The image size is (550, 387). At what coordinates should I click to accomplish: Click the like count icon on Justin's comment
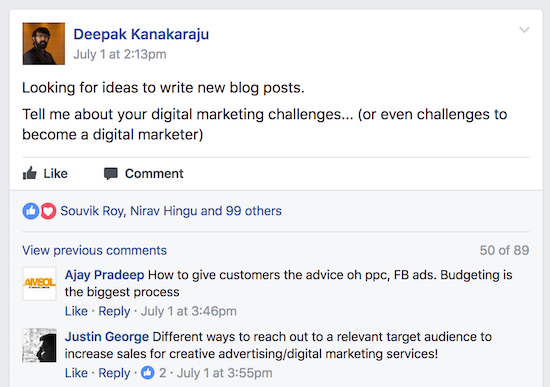pyautogui.click(x=148, y=373)
